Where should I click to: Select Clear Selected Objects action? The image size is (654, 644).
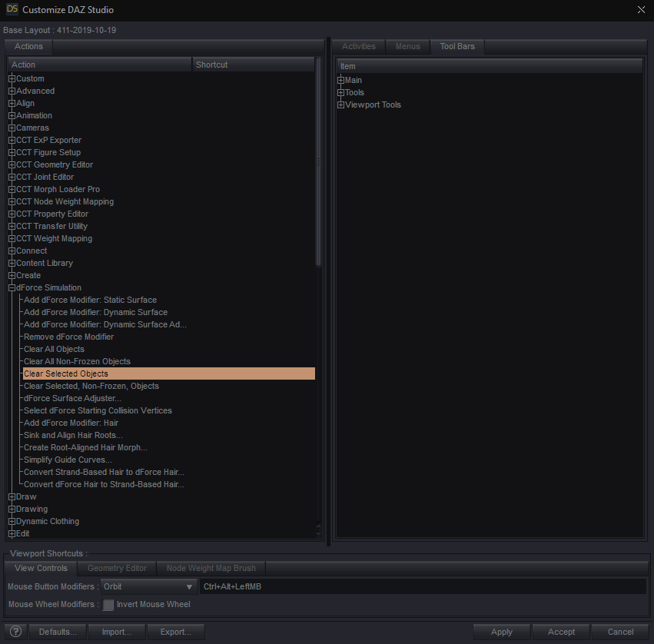click(x=169, y=373)
